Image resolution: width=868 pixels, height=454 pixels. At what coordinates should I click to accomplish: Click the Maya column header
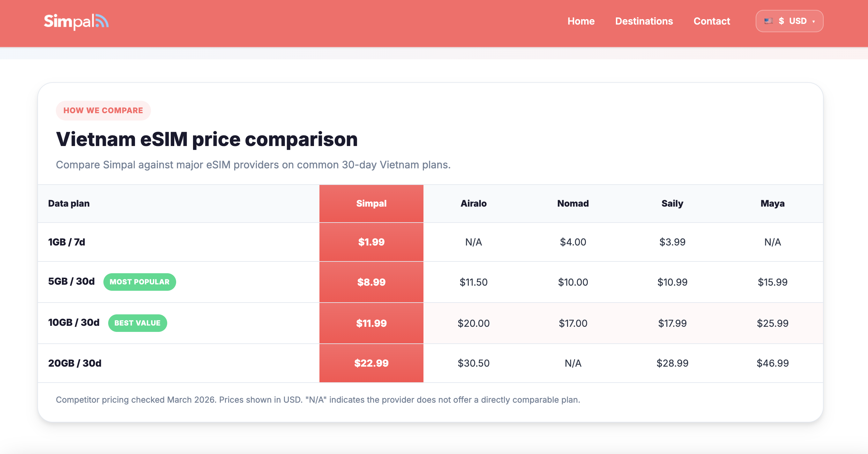(772, 203)
